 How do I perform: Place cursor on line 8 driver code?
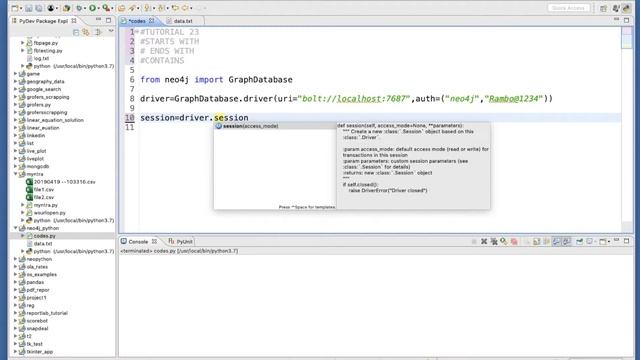click(x=346, y=99)
